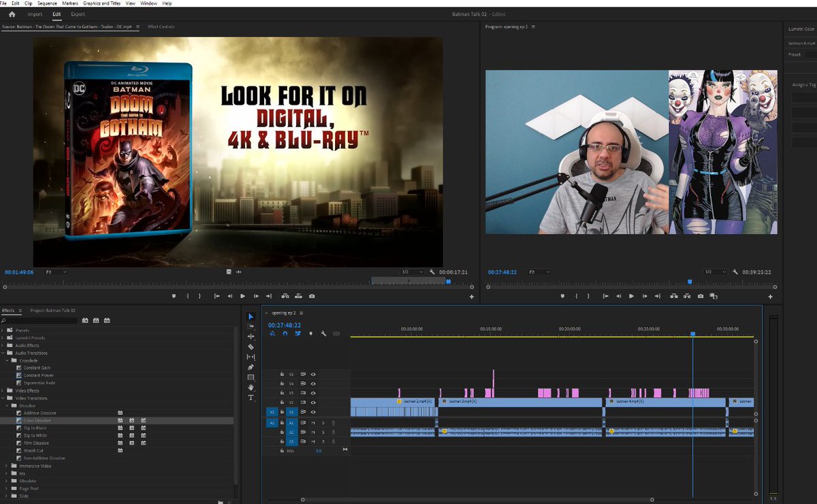817x504 pixels.
Task: Play sequence in Program monitor
Action: click(631, 296)
